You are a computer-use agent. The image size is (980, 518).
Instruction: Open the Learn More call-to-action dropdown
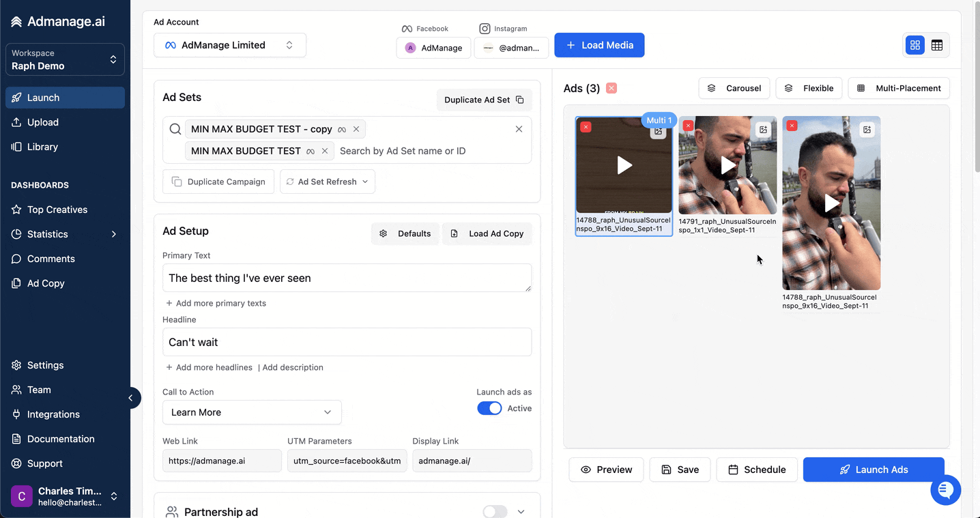252,412
